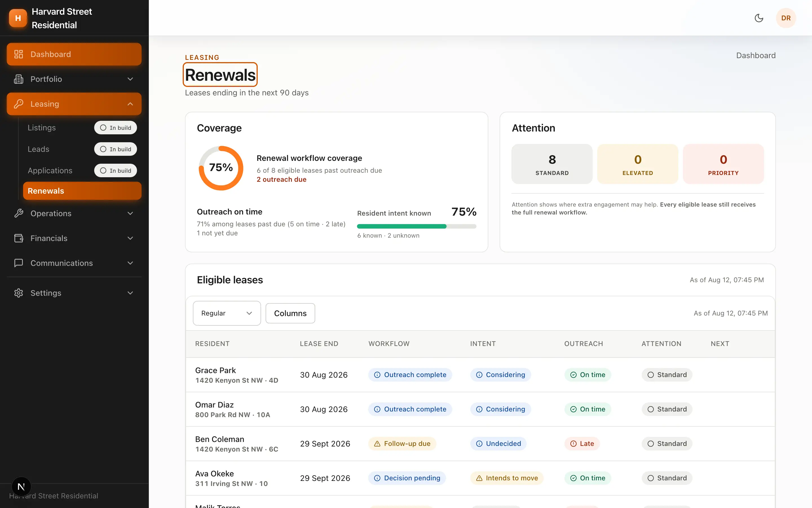The width and height of the screenshot is (812, 508).
Task: Click the Next column header
Action: [720, 344]
